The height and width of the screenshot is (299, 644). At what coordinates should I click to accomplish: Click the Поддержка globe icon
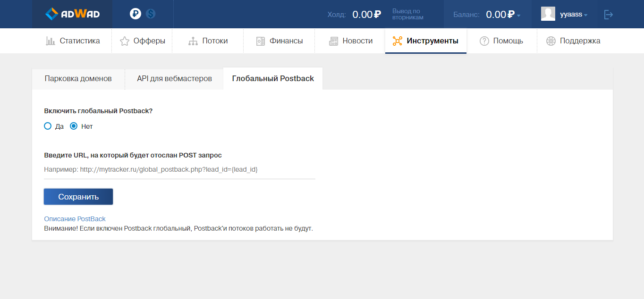click(551, 41)
